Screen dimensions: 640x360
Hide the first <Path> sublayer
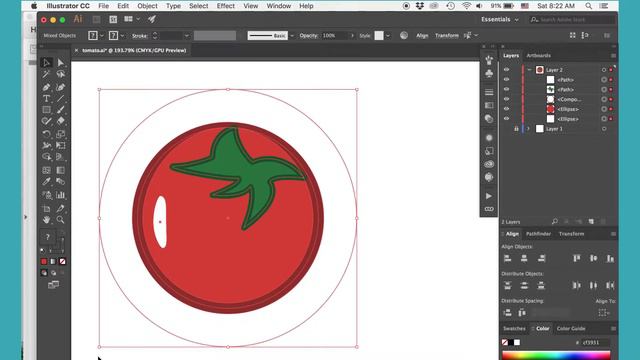click(x=507, y=80)
